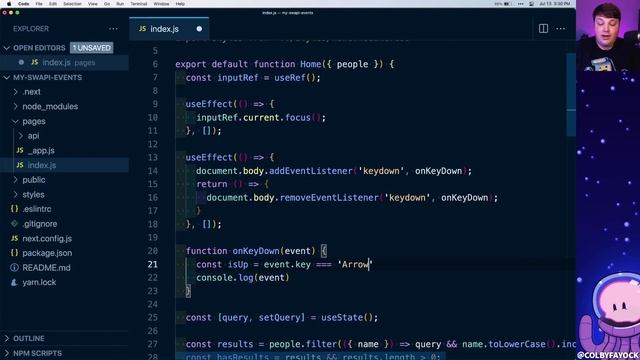The height and width of the screenshot is (360, 640).
Task: Open editor more actions ellipsis
Action: pos(561,29)
